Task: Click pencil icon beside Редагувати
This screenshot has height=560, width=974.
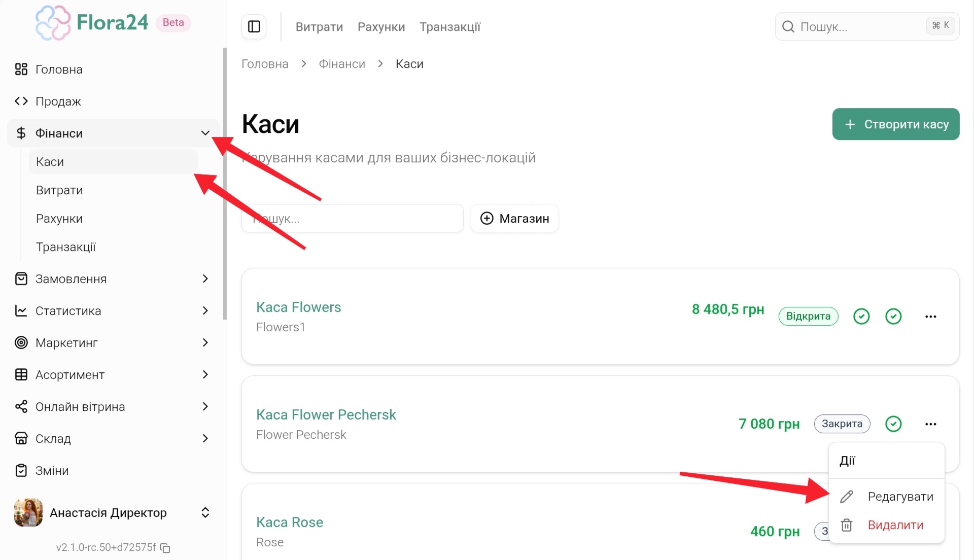Action: click(847, 497)
